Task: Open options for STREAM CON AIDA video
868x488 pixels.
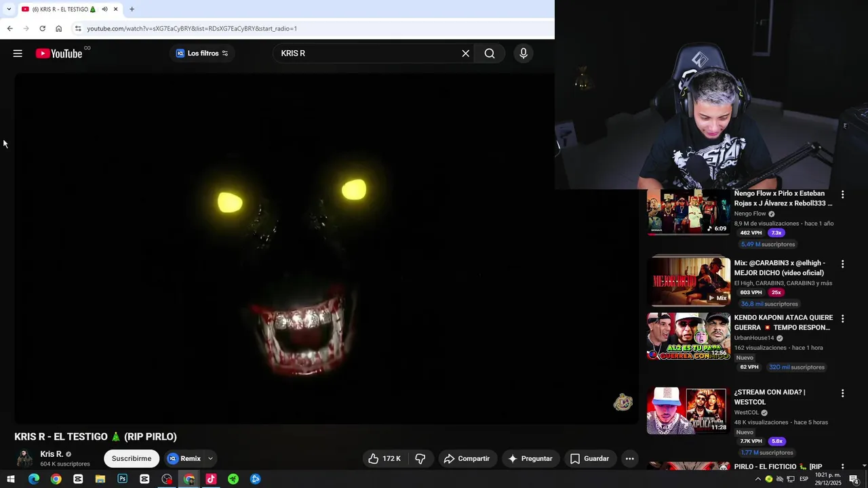Action: coord(842,393)
